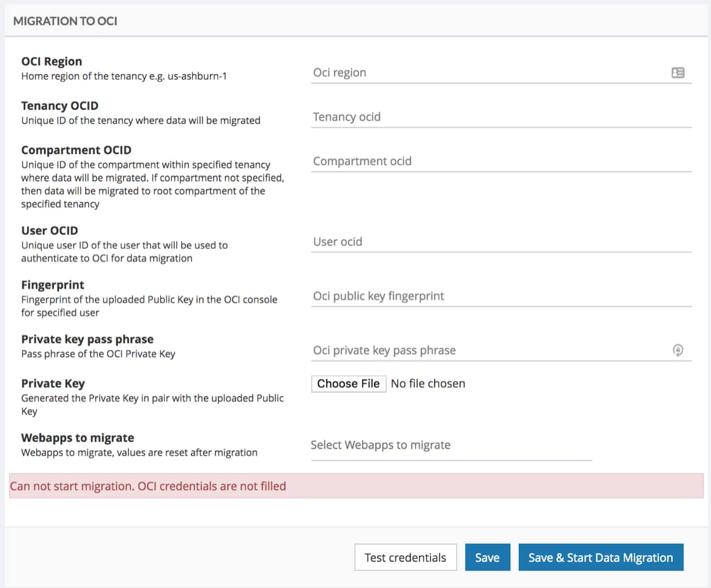Open the Select Webapps to migrate dropdown
Viewport: 711px width, 588px height.
(x=451, y=445)
